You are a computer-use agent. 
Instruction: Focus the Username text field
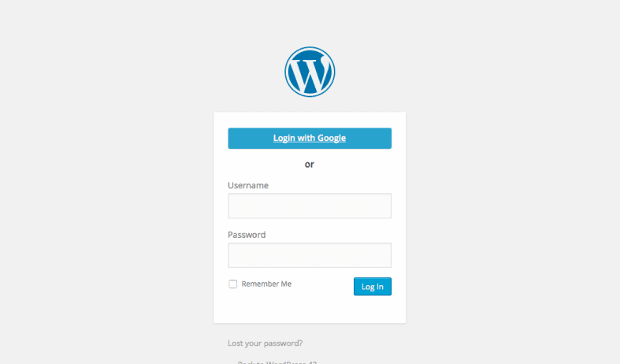[x=310, y=206]
